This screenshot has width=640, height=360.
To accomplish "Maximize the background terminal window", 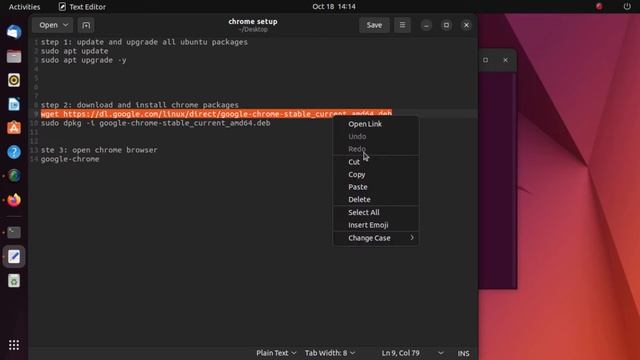I will [x=485, y=60].
